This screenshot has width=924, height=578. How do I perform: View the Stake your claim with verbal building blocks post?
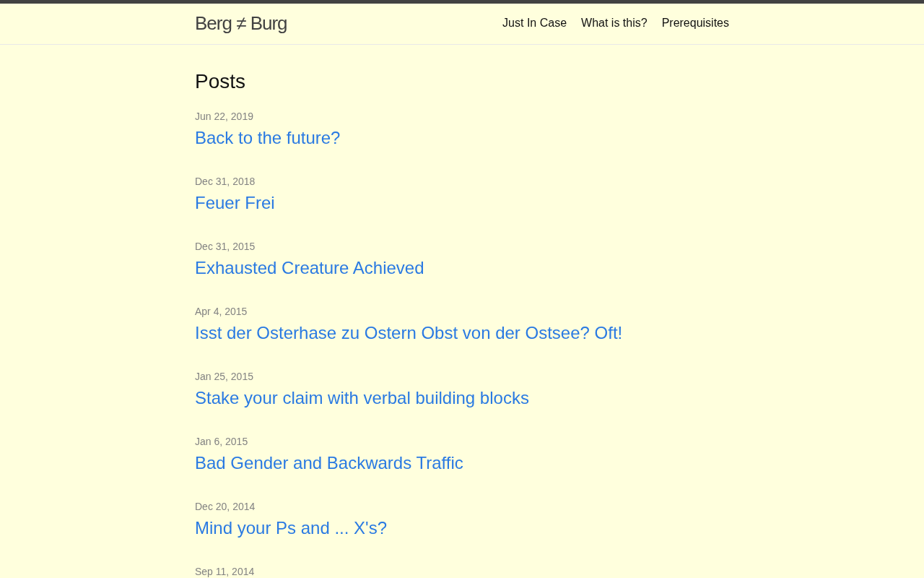point(362,398)
